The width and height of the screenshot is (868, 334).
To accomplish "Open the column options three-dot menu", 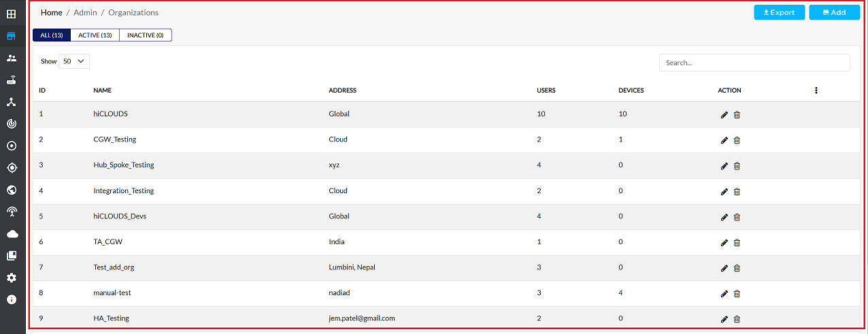I will tap(816, 90).
